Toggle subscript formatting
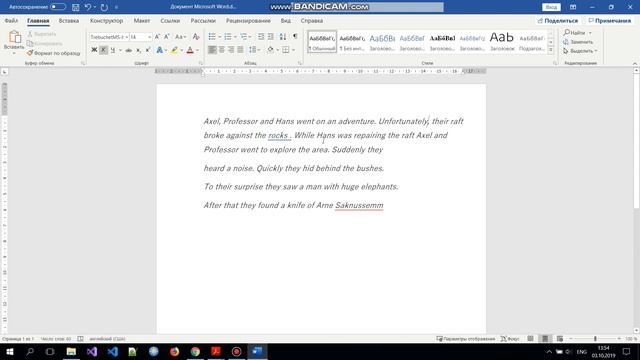 tap(138, 50)
